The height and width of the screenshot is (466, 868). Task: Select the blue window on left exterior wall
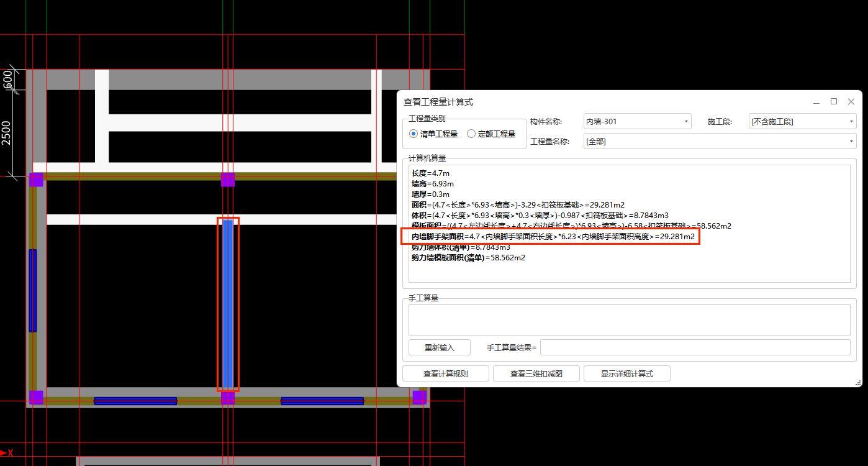pyautogui.click(x=33, y=291)
